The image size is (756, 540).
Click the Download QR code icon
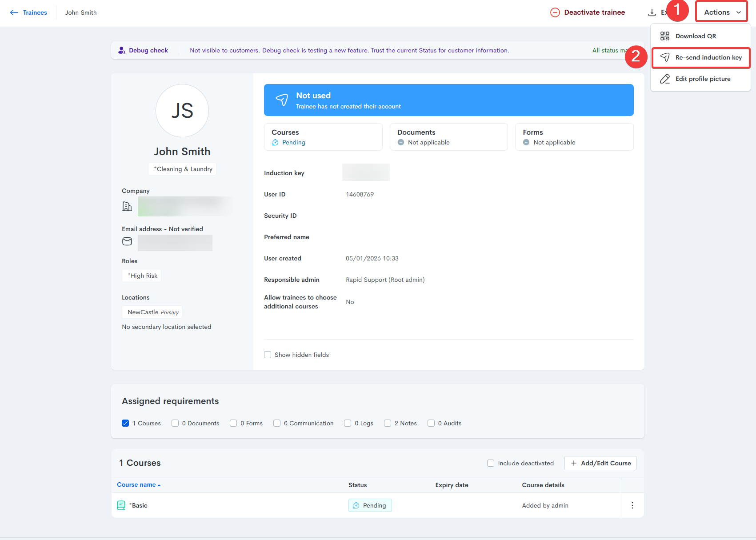(664, 36)
